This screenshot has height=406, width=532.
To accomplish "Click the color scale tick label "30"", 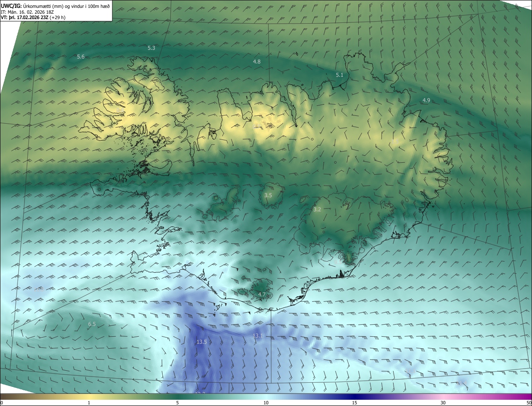I will 443,403.
